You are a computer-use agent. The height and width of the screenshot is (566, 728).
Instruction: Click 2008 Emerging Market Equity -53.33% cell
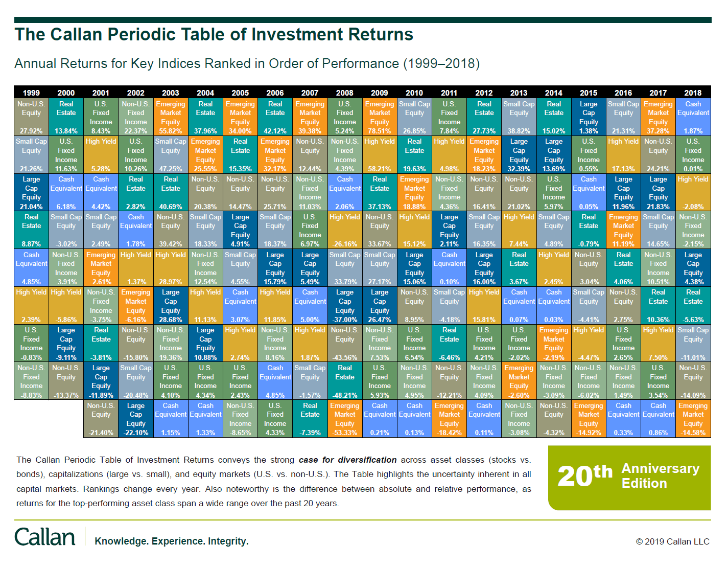(x=345, y=419)
